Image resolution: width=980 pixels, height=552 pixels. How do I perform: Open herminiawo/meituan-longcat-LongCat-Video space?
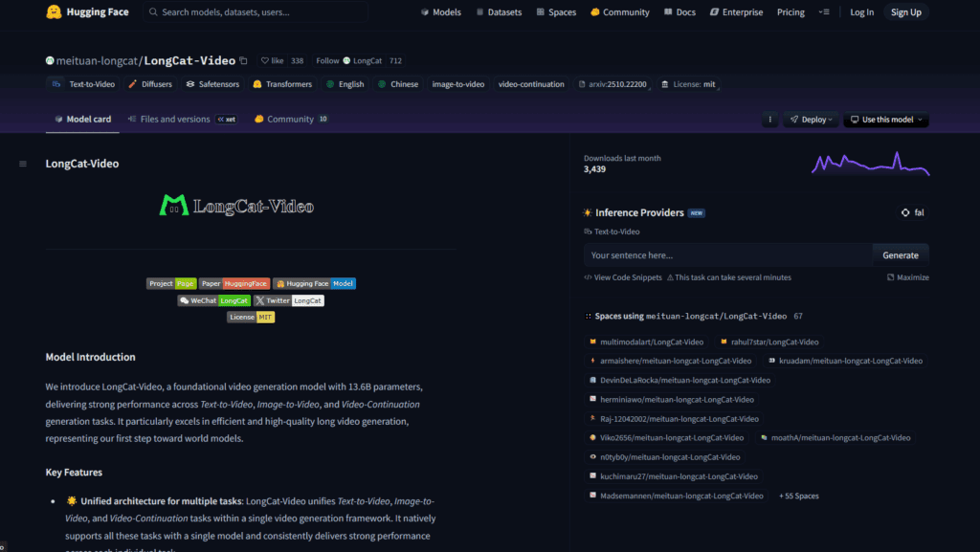click(671, 400)
